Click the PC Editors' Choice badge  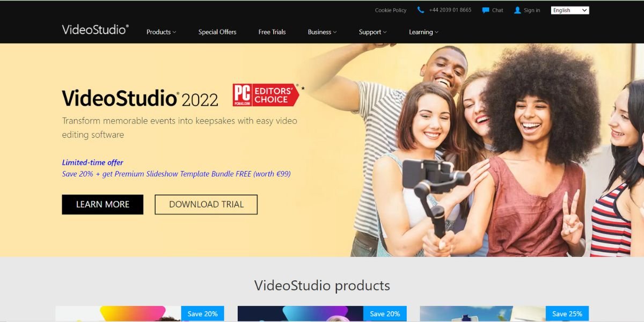267,95
